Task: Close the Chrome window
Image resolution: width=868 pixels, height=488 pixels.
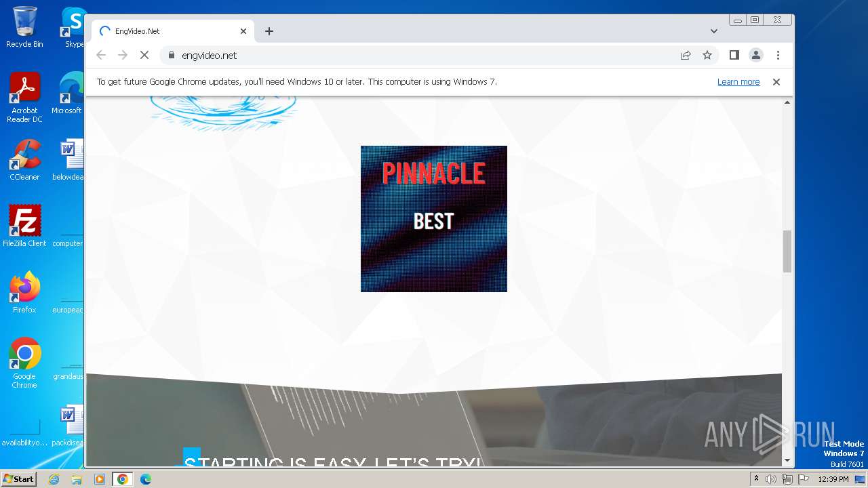Action: (778, 20)
